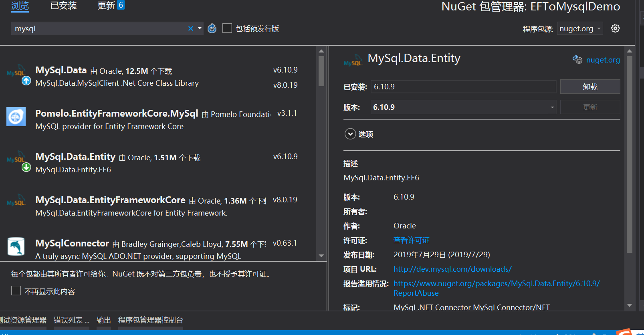
Task: Clear the mysql search text with X
Action: coord(191,28)
